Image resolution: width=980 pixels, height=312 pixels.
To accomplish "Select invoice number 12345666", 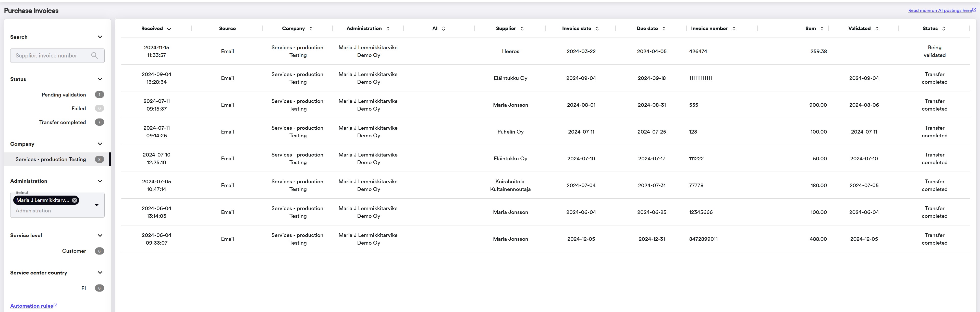I will (701, 212).
